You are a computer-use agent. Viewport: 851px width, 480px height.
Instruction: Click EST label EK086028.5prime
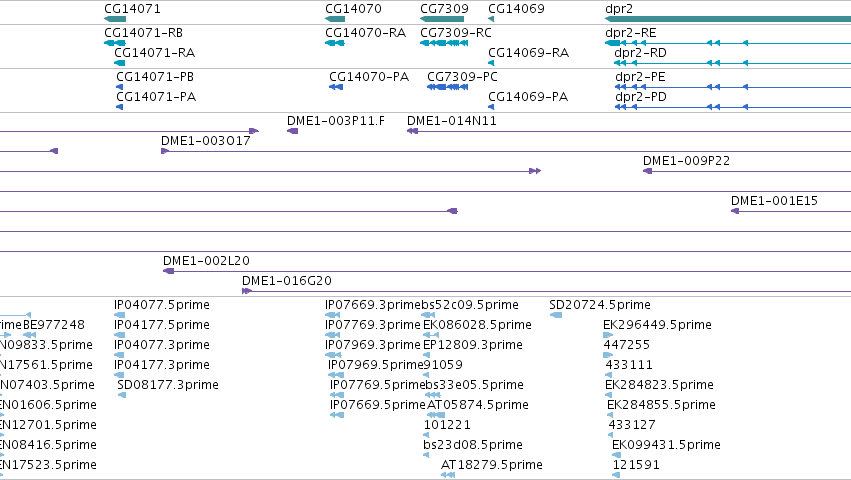(478, 325)
